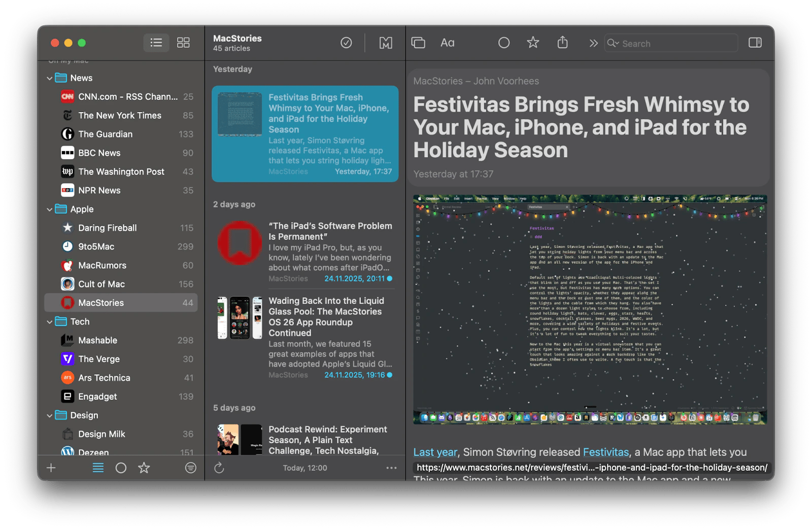The height and width of the screenshot is (530, 812).
Task: Collapse the News folder
Action: 49,78
